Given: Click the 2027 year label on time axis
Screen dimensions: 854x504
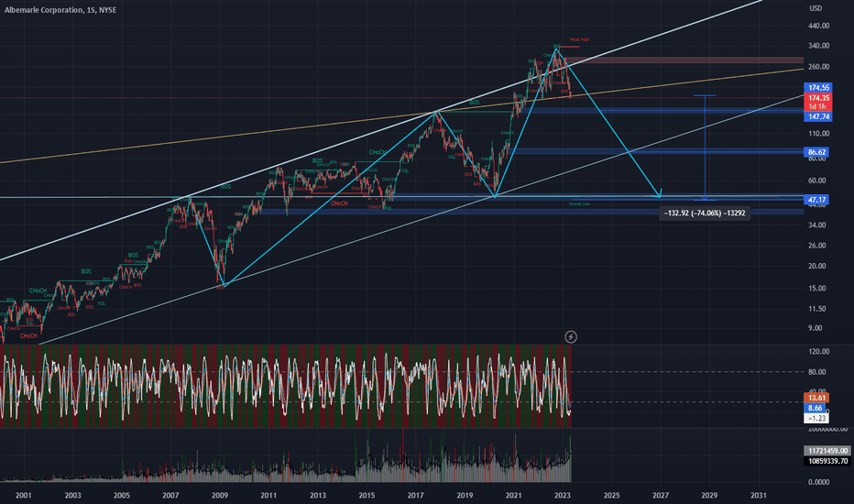Looking at the screenshot, I should coord(660,495).
